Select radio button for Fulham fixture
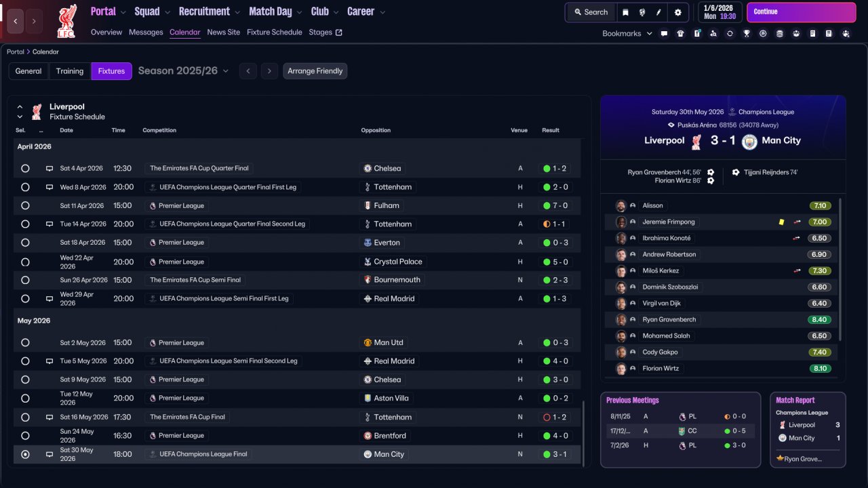The width and height of the screenshot is (868, 488). pyautogui.click(x=25, y=205)
